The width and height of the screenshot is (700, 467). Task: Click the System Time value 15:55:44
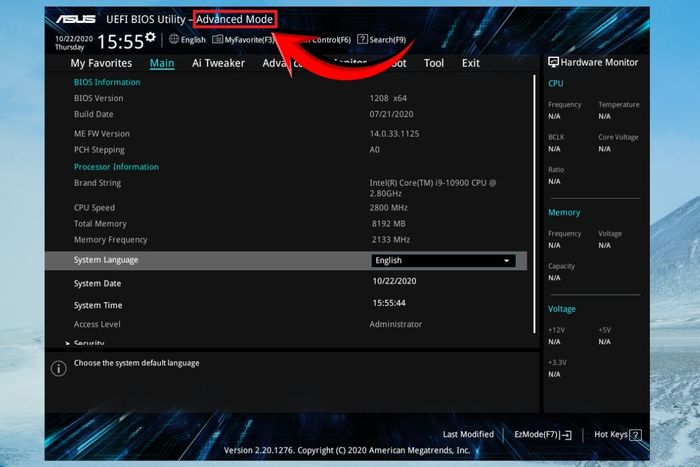[x=389, y=303]
